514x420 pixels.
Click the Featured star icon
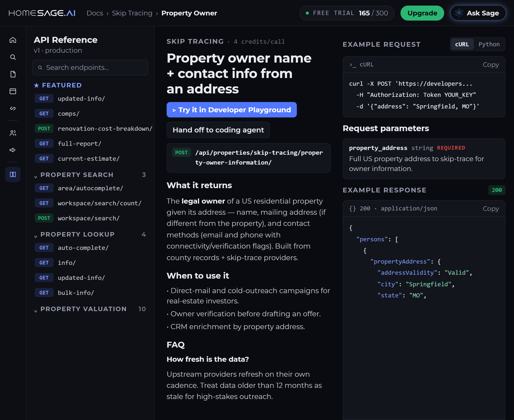click(x=36, y=85)
